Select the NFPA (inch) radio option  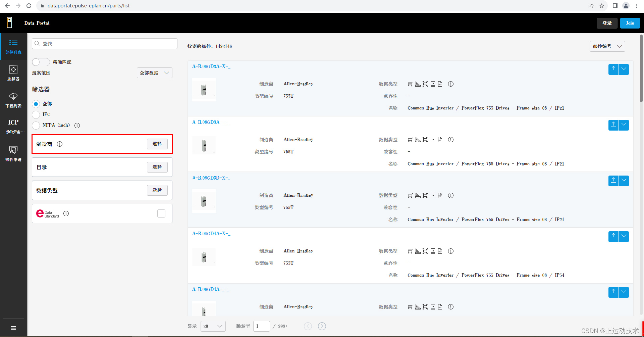pos(36,126)
